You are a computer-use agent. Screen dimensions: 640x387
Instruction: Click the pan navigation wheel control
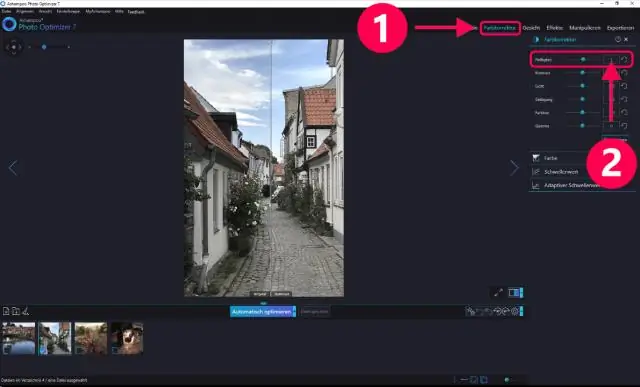click(x=13, y=47)
